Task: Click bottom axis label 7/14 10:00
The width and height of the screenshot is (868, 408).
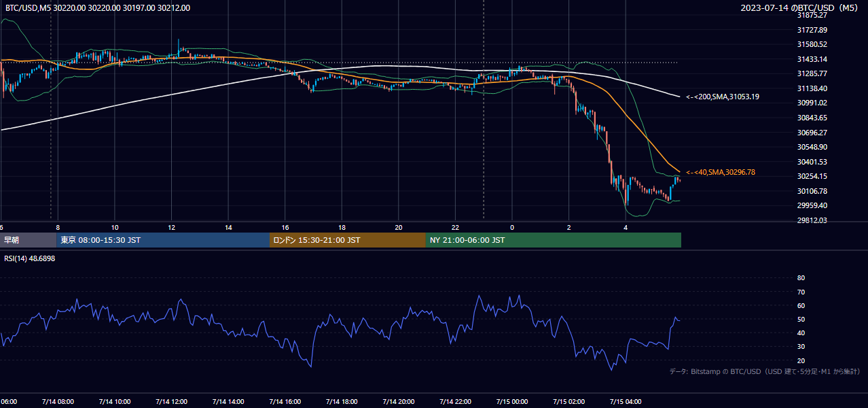Action: coord(114,402)
